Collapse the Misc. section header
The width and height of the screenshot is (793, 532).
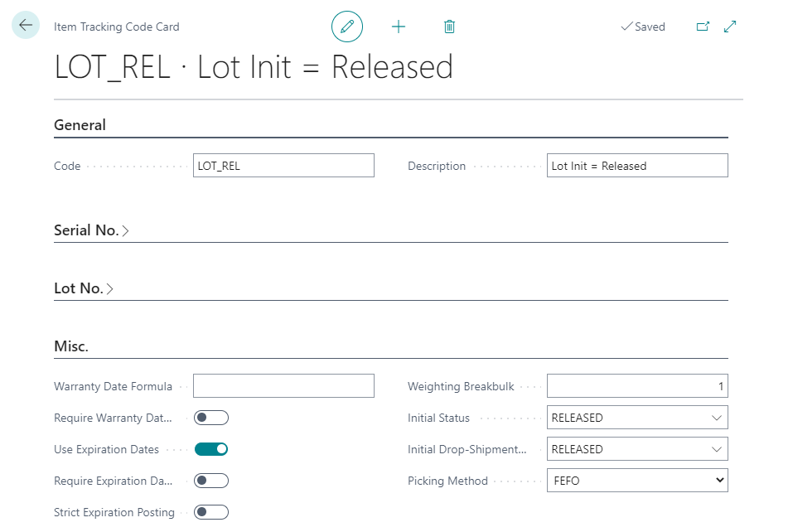(x=71, y=346)
